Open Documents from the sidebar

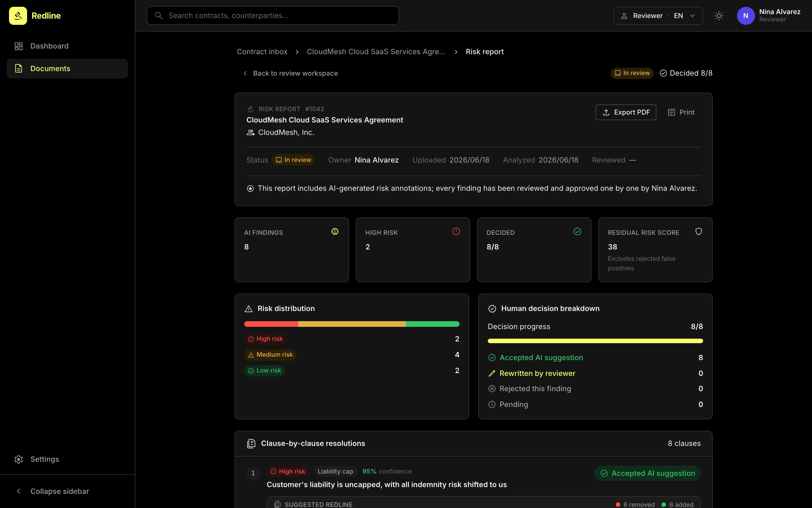click(67, 69)
